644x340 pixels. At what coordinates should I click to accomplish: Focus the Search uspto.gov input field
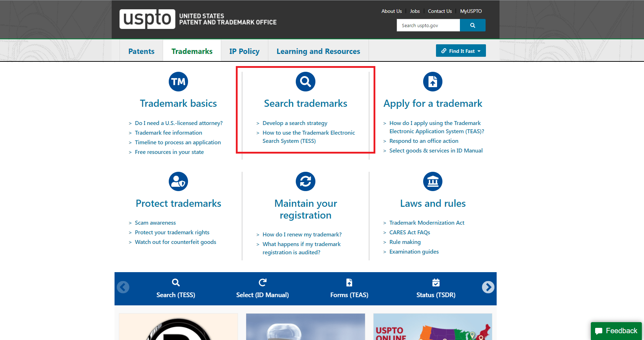coord(428,25)
